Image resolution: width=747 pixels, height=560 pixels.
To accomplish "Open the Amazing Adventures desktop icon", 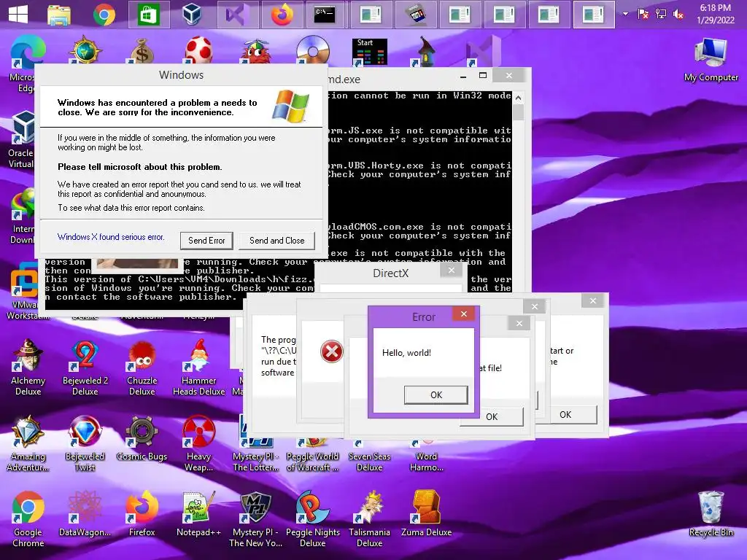I will pos(28,443).
